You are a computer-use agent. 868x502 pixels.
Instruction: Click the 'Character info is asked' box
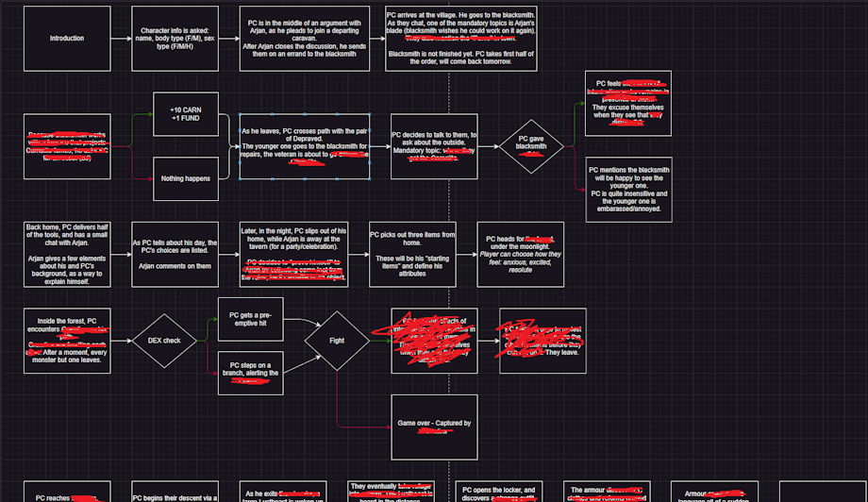175,39
